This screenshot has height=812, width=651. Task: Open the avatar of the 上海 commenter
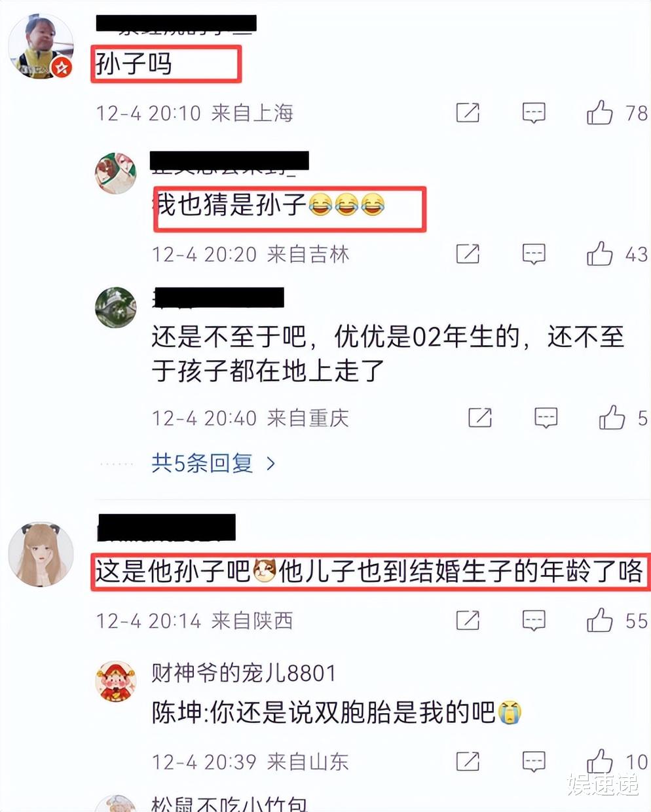point(41,46)
